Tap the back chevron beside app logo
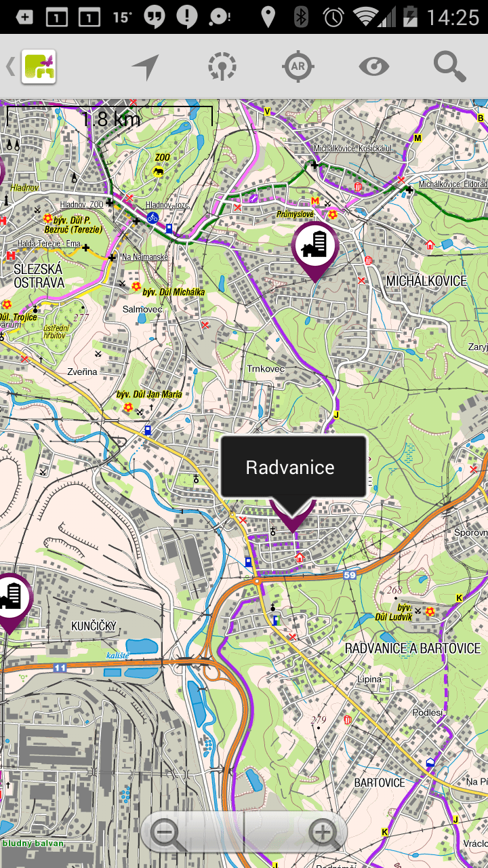This screenshot has height=868, width=488. tap(10, 67)
